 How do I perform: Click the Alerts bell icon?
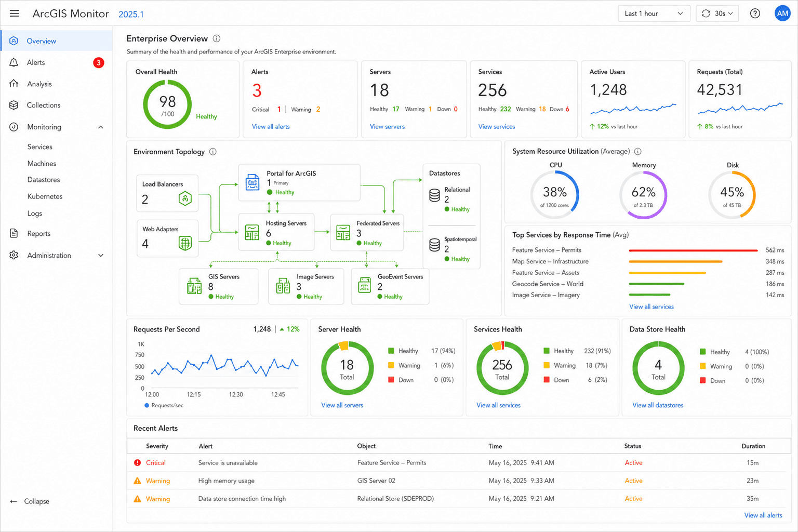(x=14, y=62)
